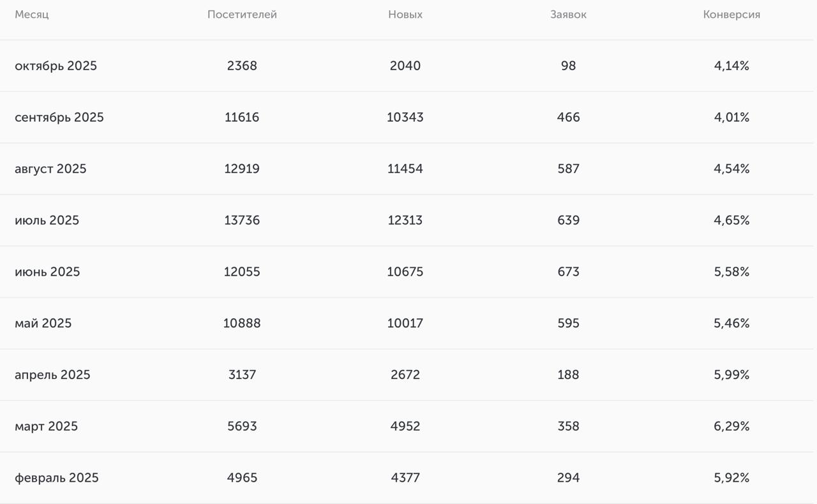Sort by the "Посетителей" column header
Screen dimensions: 817x504
click(x=242, y=15)
